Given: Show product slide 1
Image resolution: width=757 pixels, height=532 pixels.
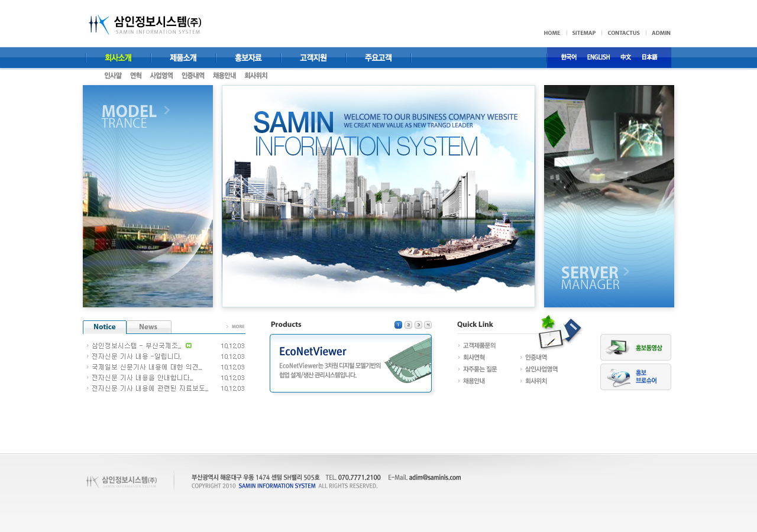Looking at the screenshot, I should (398, 325).
